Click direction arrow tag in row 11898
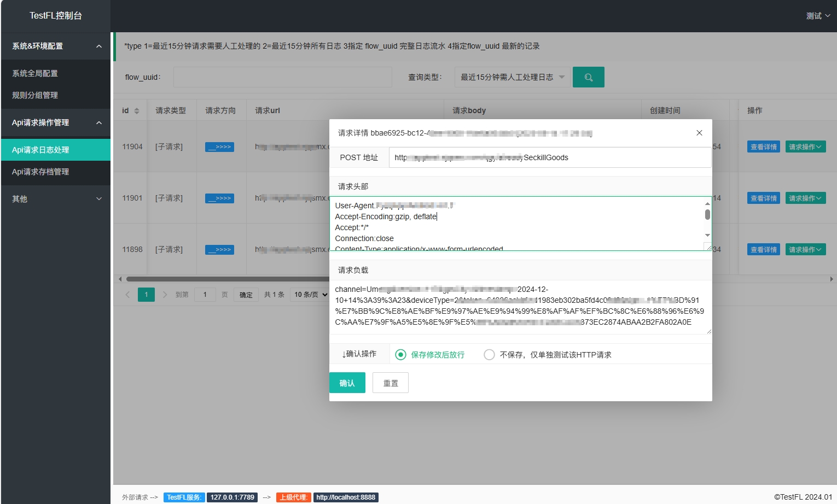 click(219, 249)
